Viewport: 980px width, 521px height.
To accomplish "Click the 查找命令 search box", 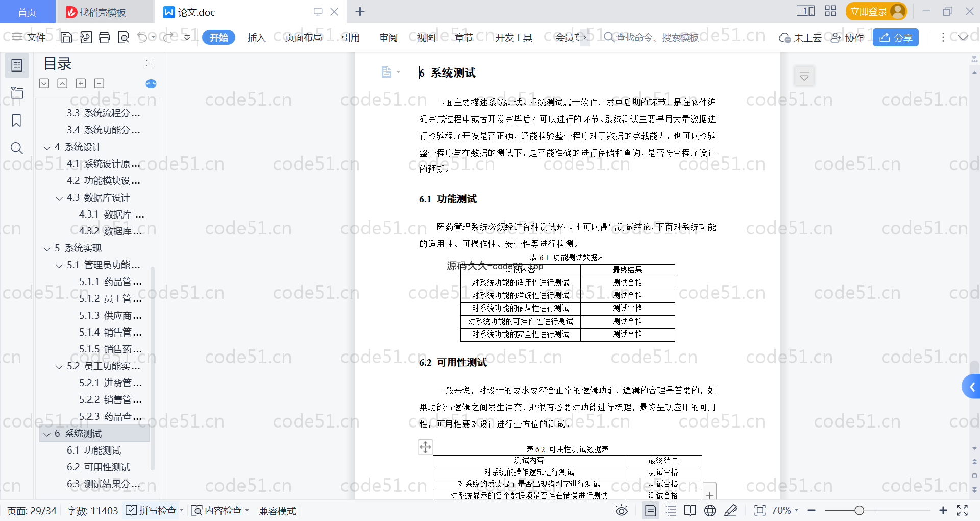I will click(x=652, y=37).
